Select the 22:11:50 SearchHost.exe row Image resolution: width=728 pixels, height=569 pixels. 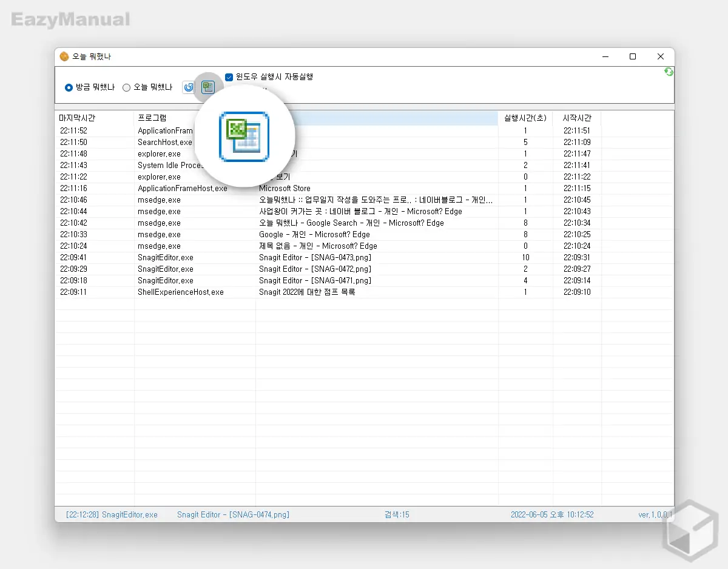(164, 143)
